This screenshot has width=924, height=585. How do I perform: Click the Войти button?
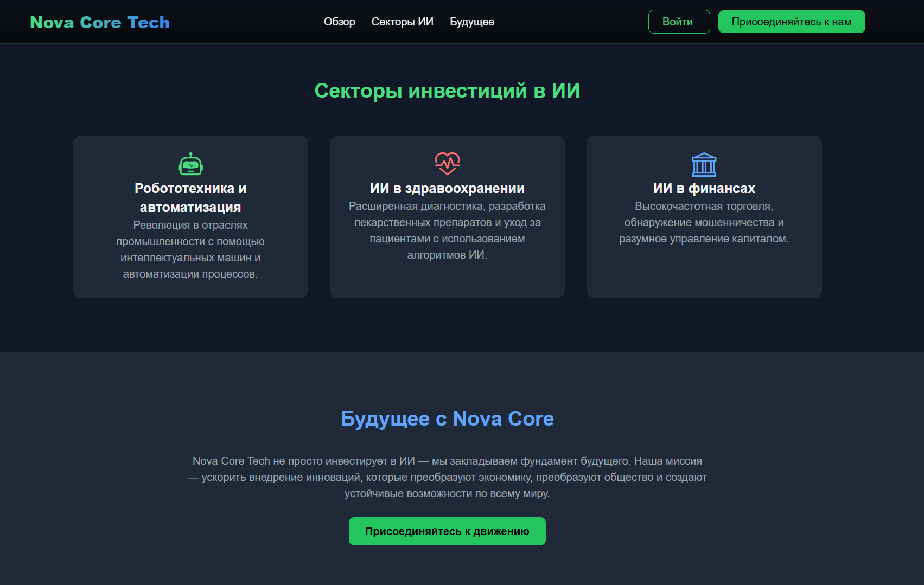tap(679, 22)
